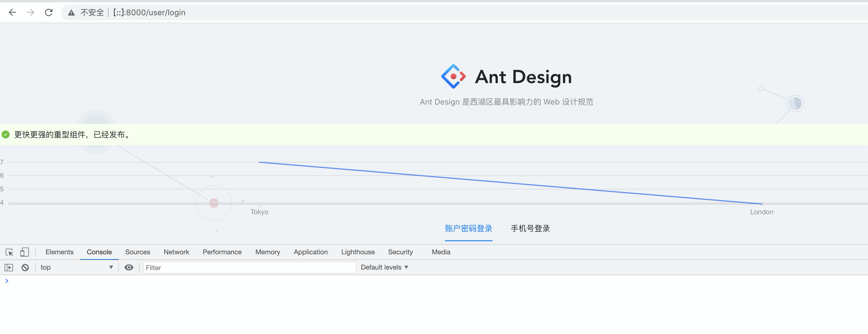Click the 账户密码登录 link
Screen dimensions: 868x334
point(469,228)
